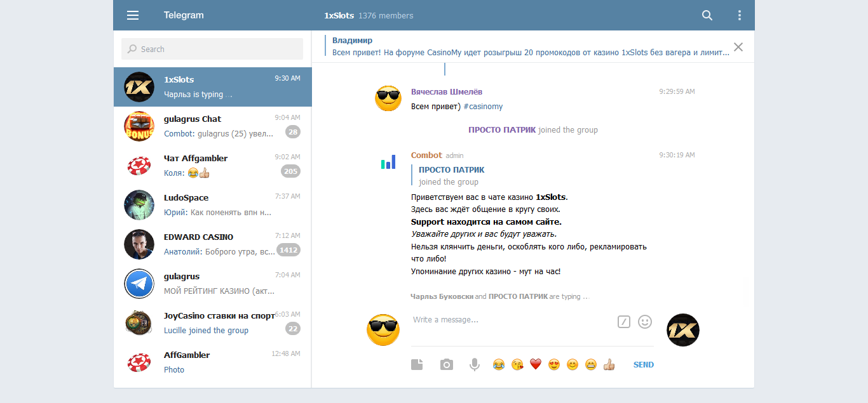Click the JoyCasino avatar

click(139, 323)
